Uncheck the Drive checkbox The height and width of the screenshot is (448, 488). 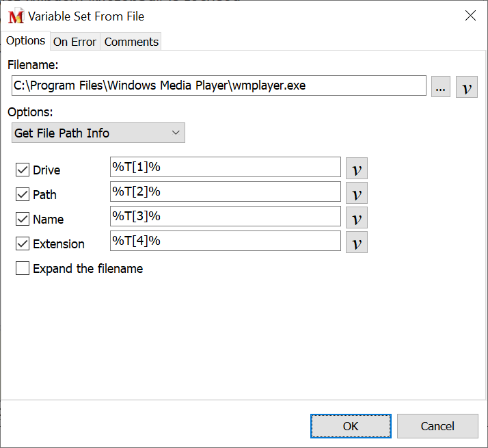[23, 170]
